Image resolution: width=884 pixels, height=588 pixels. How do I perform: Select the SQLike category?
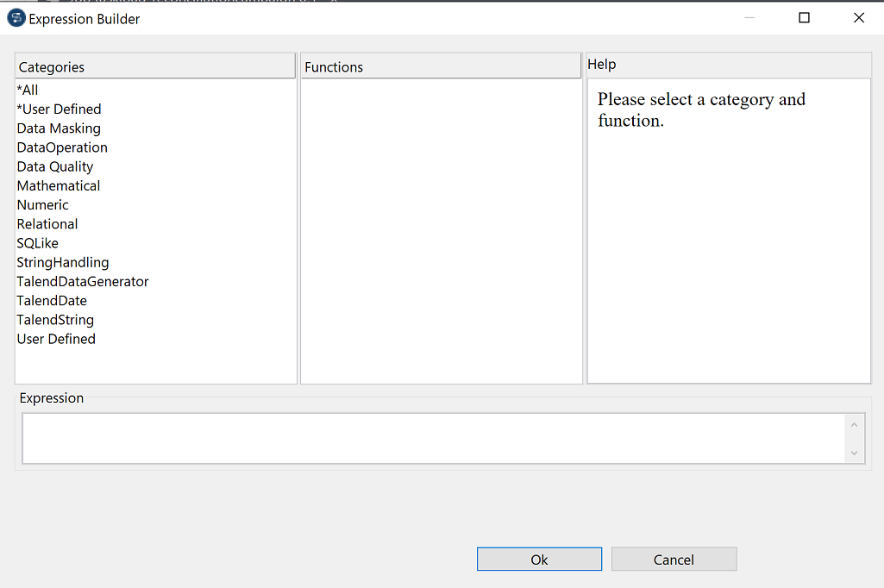[37, 242]
